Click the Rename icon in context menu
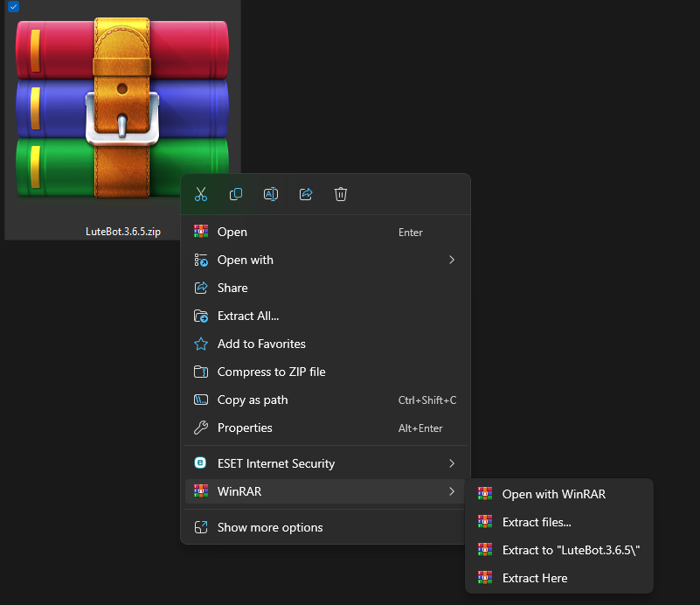 pos(271,194)
